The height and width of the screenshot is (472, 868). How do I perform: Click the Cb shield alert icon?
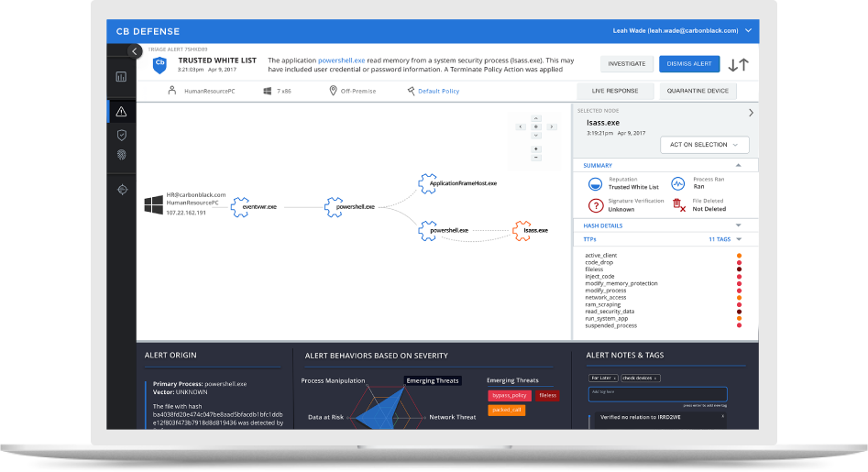click(160, 65)
